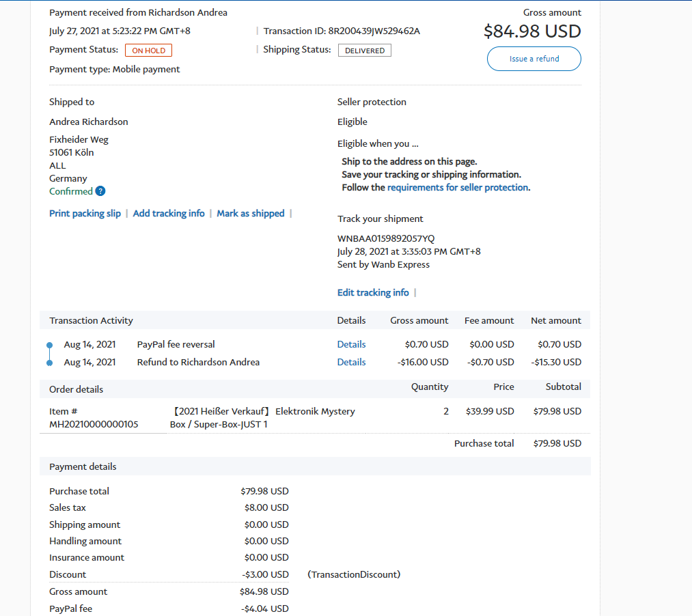The image size is (692, 616).
Task: Click the DELIVERED shipping status badge
Action: point(364,51)
